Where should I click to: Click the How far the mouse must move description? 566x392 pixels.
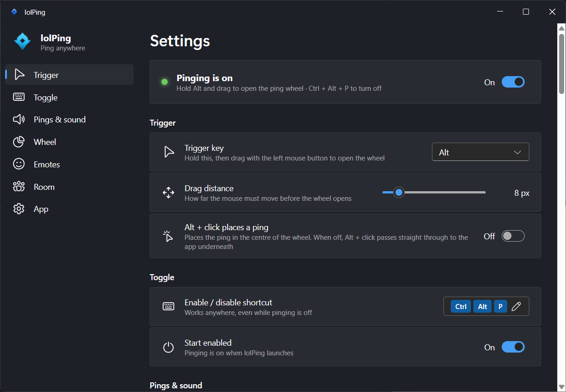[x=268, y=199]
